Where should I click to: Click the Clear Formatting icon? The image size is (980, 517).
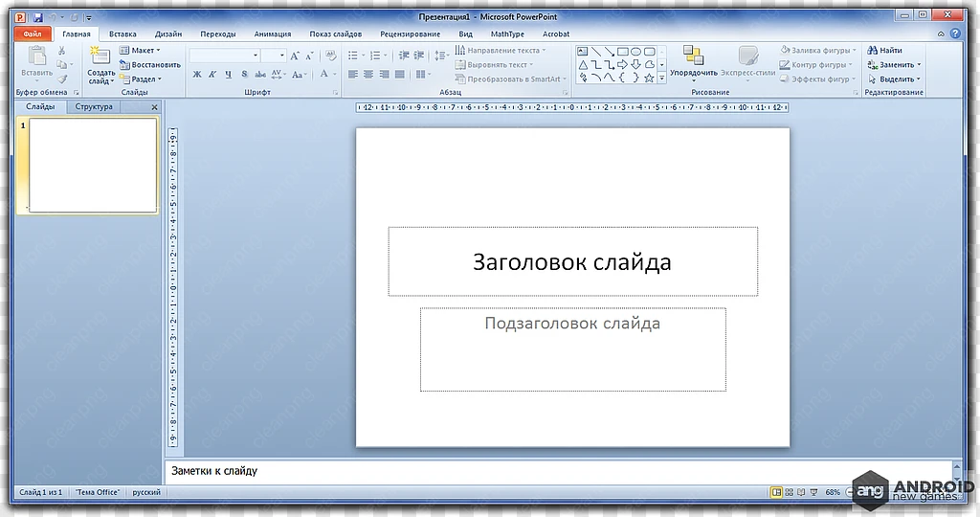click(330, 56)
